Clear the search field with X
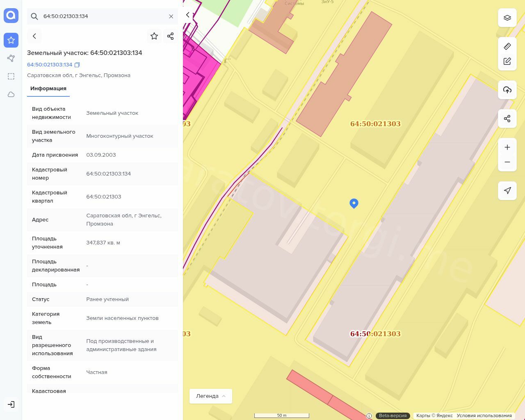This screenshot has height=420, width=525. (x=171, y=16)
